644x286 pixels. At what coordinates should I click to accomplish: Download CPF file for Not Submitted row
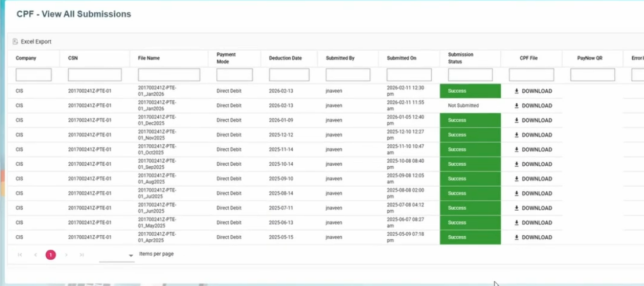tap(532, 106)
